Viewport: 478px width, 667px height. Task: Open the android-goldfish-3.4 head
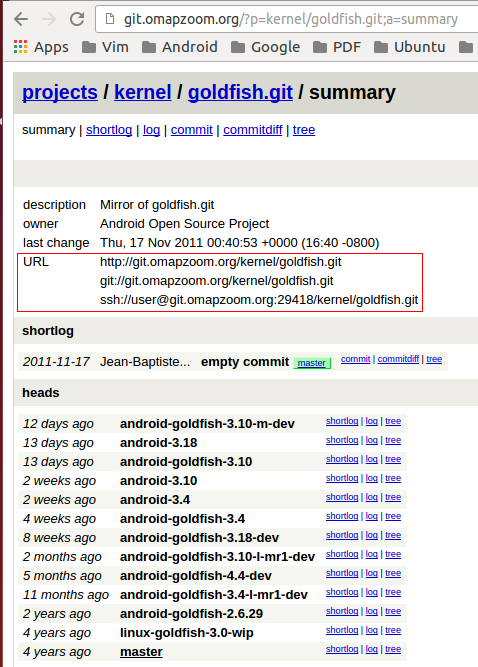tap(182, 519)
